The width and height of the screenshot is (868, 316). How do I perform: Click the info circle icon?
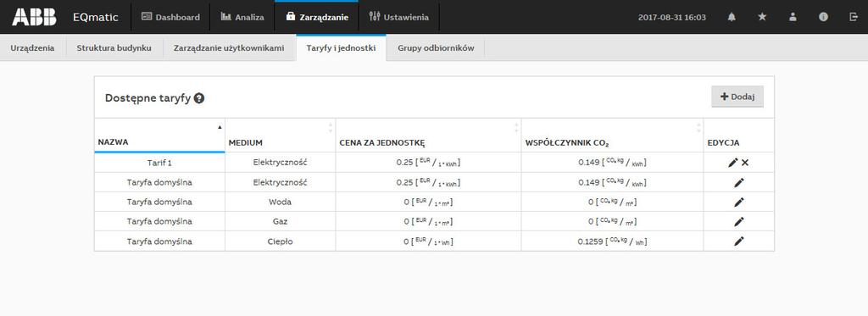click(823, 17)
